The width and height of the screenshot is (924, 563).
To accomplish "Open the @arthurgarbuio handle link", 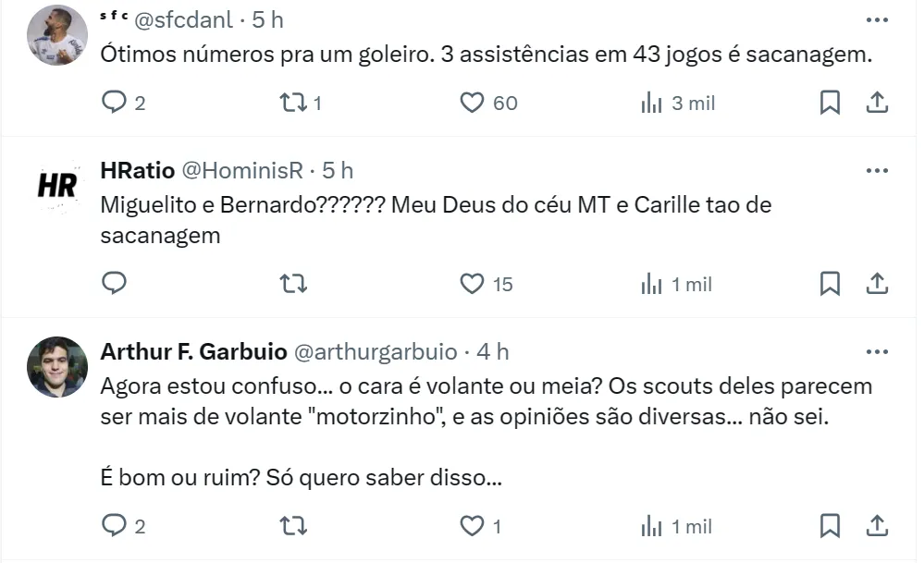I will click(x=375, y=352).
